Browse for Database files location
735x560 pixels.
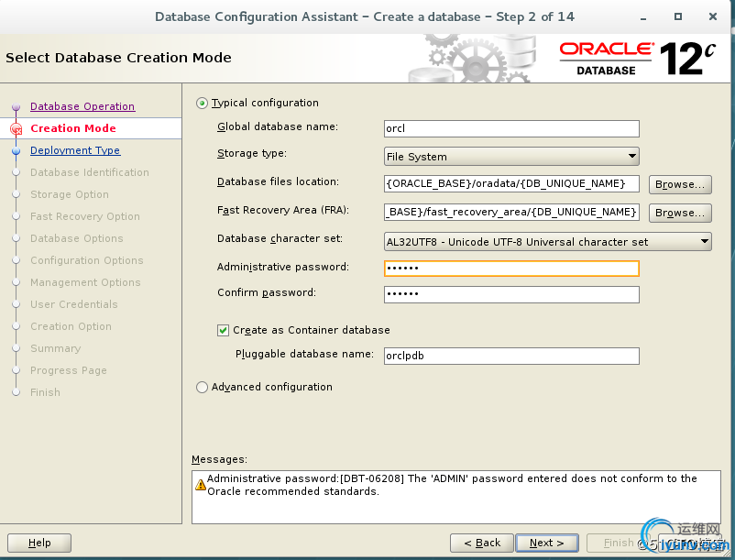click(x=680, y=184)
